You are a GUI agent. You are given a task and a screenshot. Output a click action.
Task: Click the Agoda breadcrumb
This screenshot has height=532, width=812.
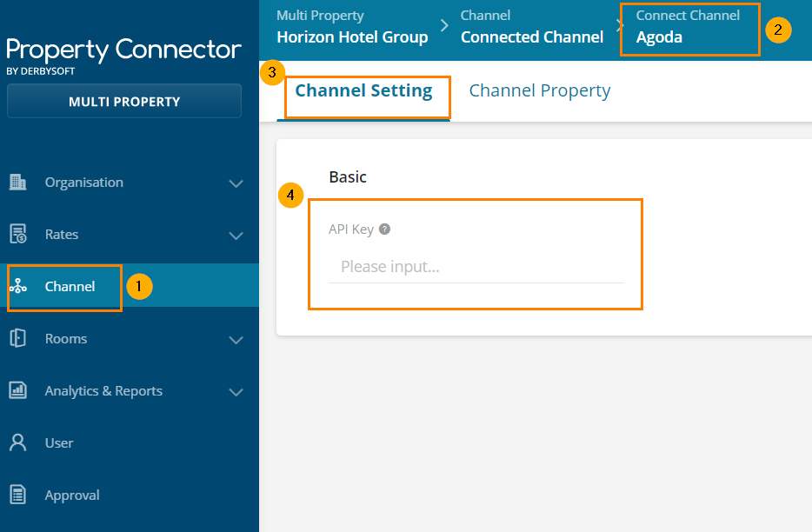[x=659, y=37]
